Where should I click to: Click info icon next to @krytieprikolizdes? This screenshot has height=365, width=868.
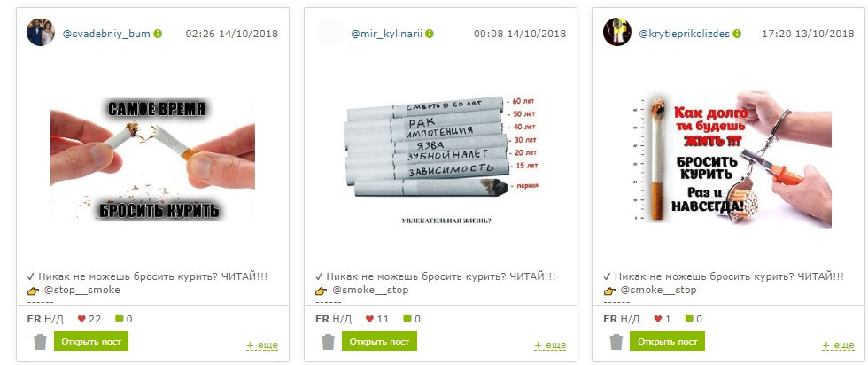tap(737, 34)
